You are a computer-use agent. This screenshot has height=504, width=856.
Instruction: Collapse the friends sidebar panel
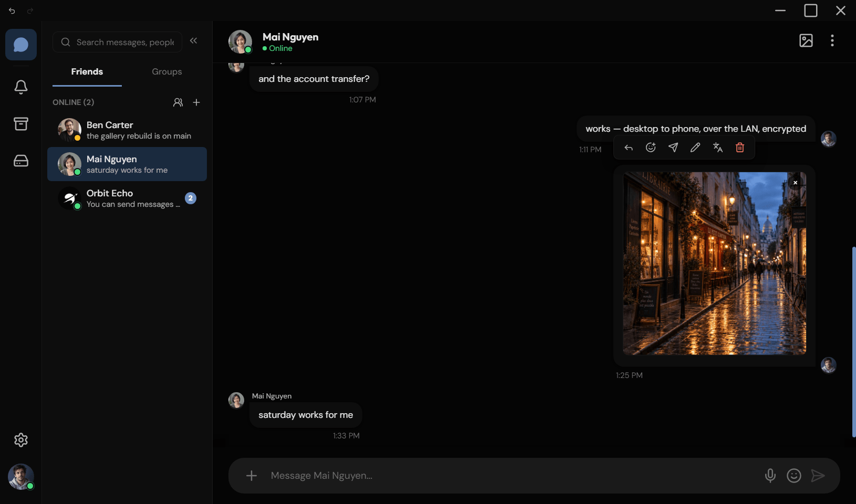[x=194, y=41]
